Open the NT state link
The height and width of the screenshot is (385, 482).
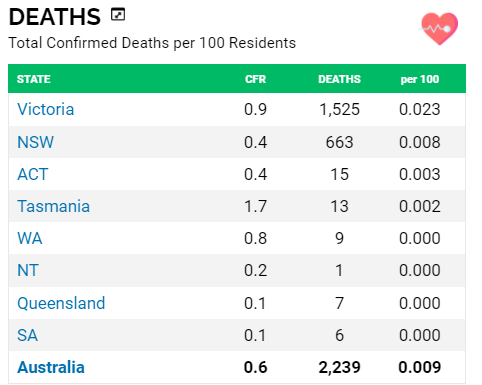click(28, 270)
